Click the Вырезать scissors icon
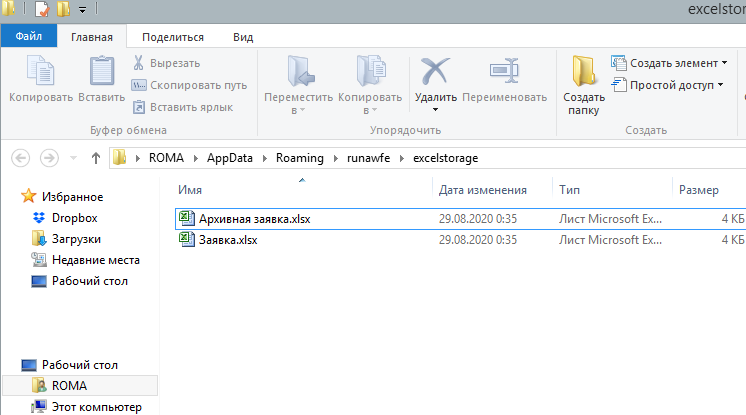 140,63
